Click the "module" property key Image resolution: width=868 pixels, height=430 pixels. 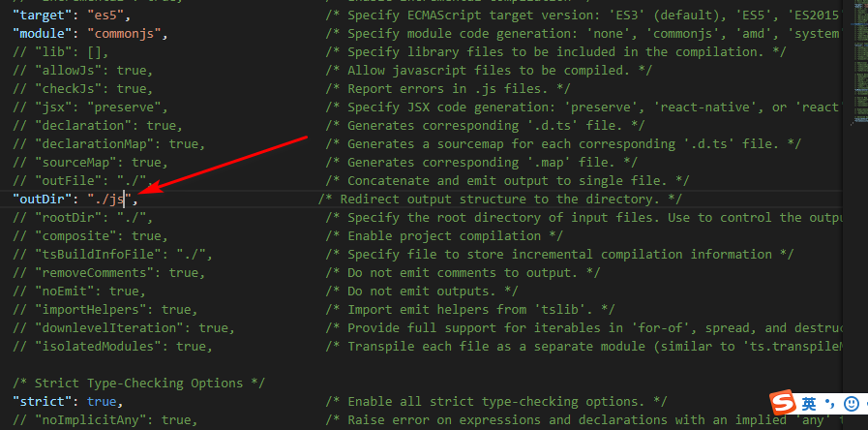[x=42, y=33]
